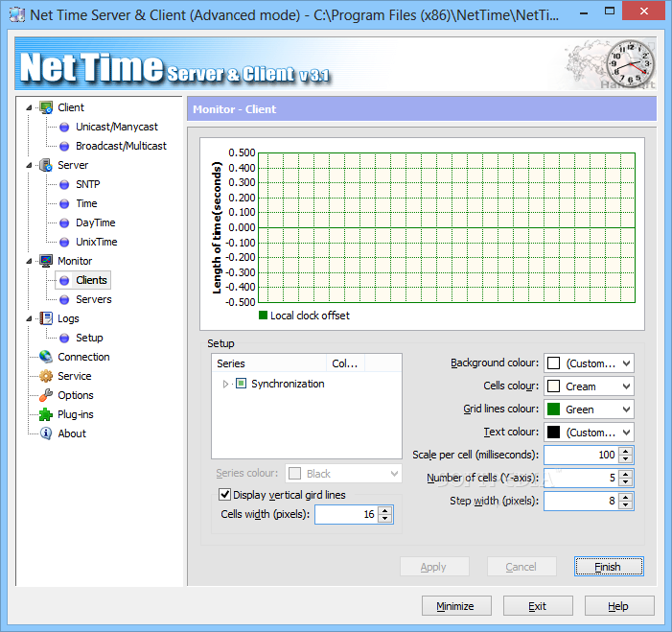Click the Apply button
672x632 pixels.
(434, 567)
